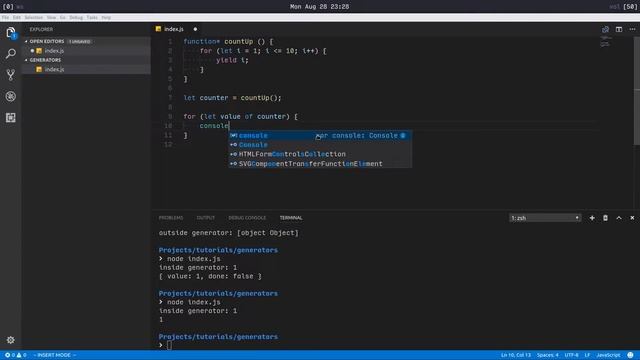Open the Tasks menu
The width and height of the screenshot is (640, 360).
click(92, 18)
